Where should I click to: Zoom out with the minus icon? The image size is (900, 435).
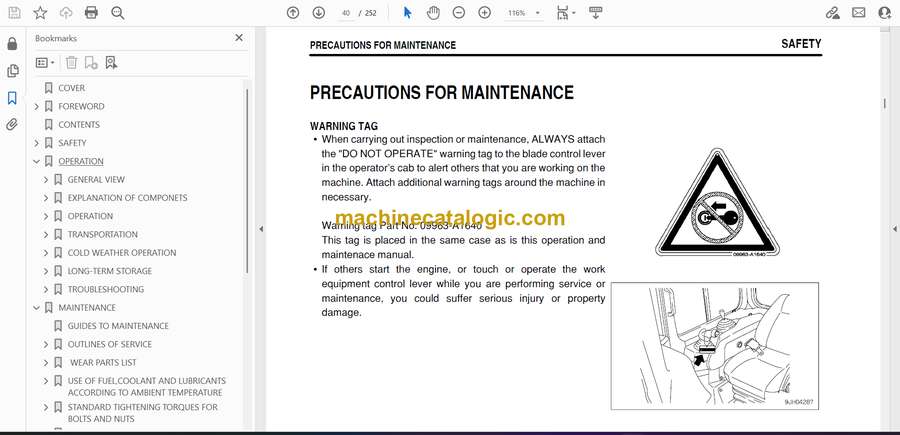(459, 13)
